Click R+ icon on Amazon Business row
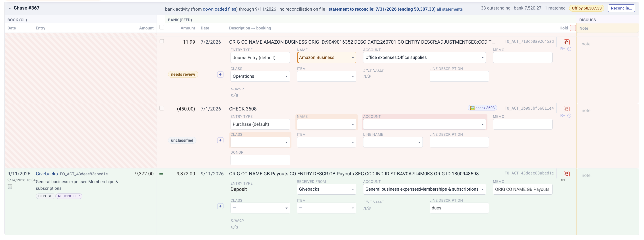Image resolution: width=644 pixels, height=240 pixels. coord(563,49)
